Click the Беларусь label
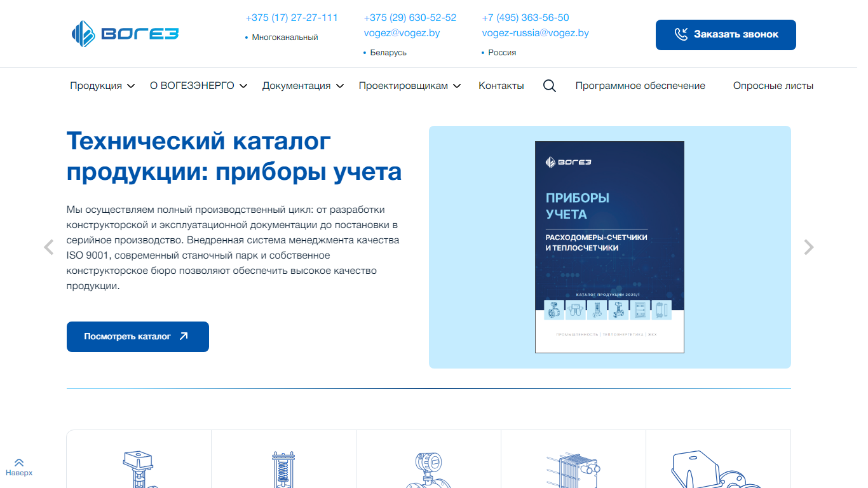This screenshot has width=868, height=488. (388, 53)
